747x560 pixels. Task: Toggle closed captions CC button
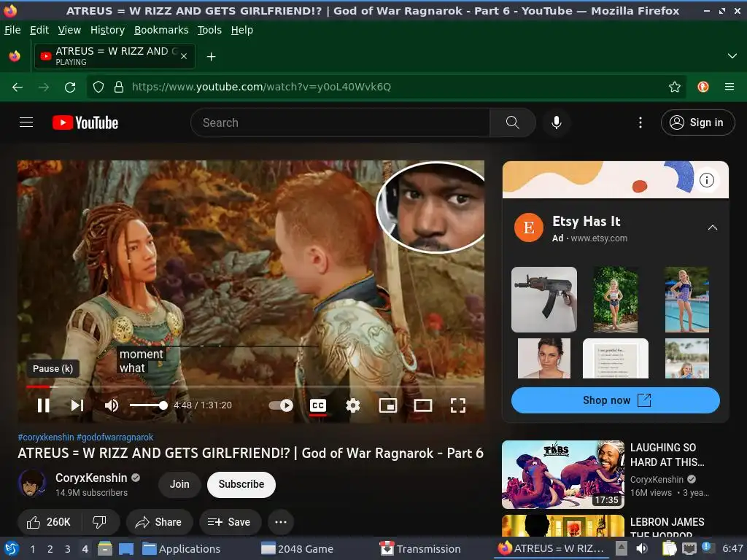[318, 405]
